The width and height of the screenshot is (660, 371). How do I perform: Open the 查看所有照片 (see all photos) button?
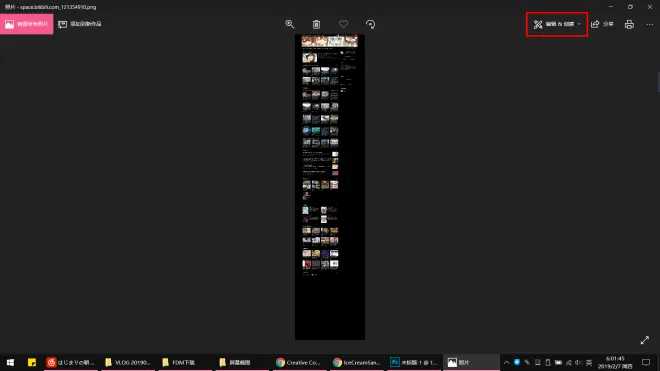pos(27,24)
